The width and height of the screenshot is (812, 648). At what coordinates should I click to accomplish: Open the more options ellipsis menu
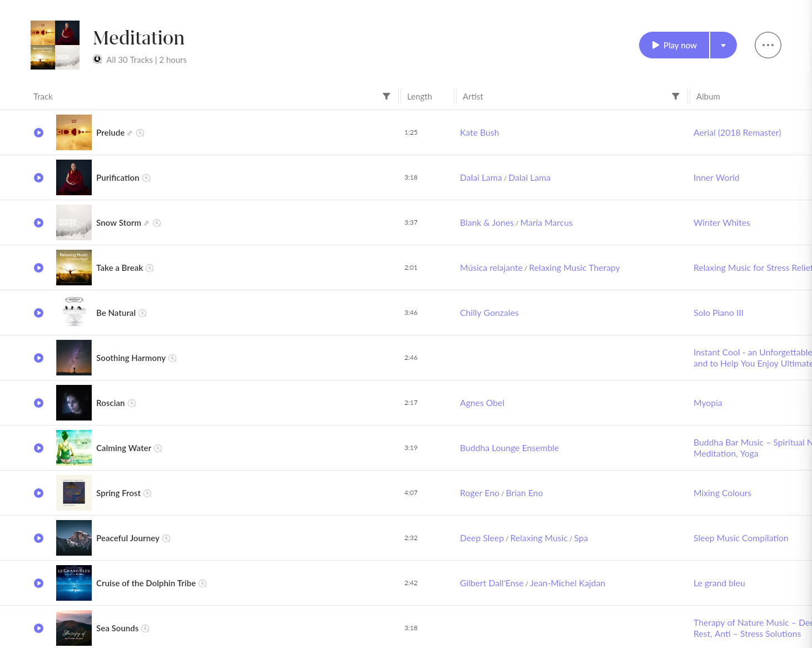tap(768, 45)
